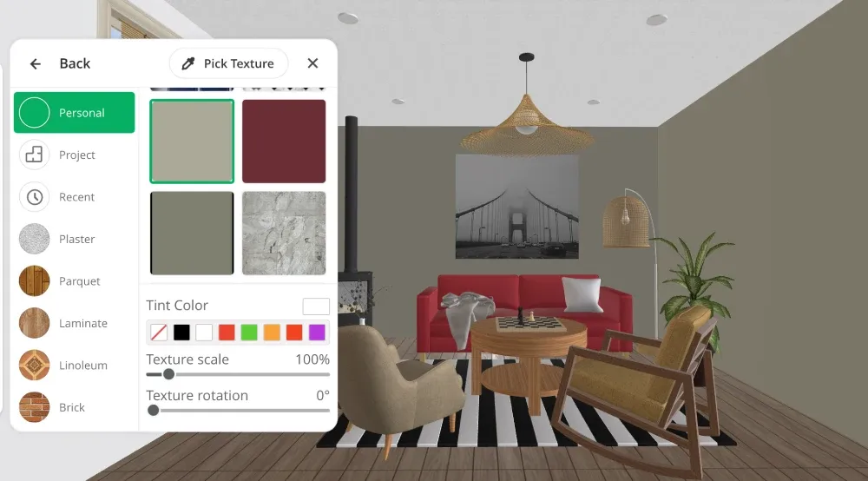This screenshot has height=481, width=868.
Task: Select the wicker floor lamp
Action: point(626,221)
